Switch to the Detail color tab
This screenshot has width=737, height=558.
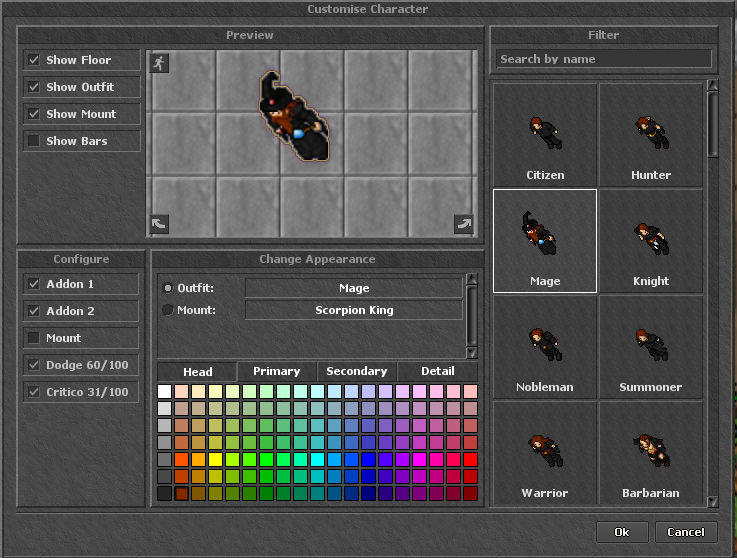pyautogui.click(x=438, y=371)
